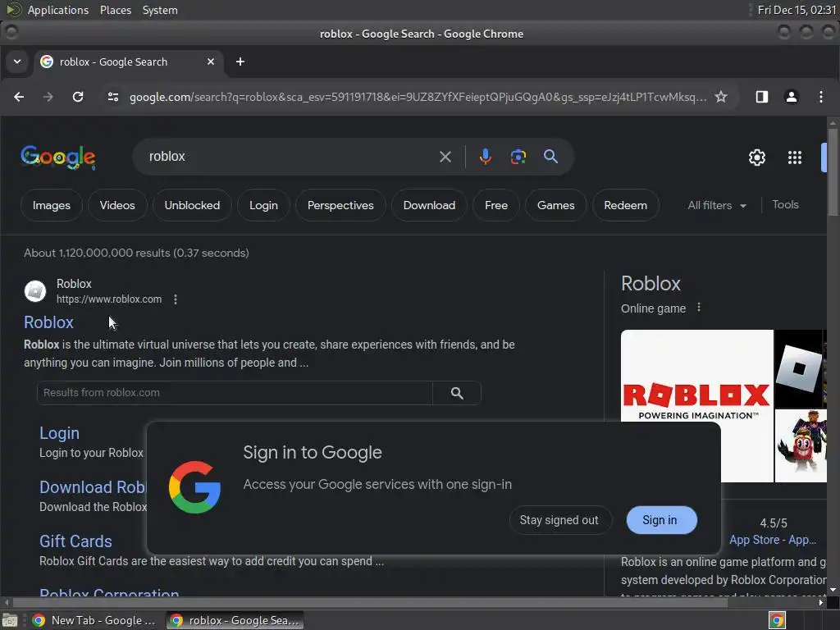Open the Roblox logo tile thumbnail
This screenshot has width=840, height=630.
(x=801, y=368)
